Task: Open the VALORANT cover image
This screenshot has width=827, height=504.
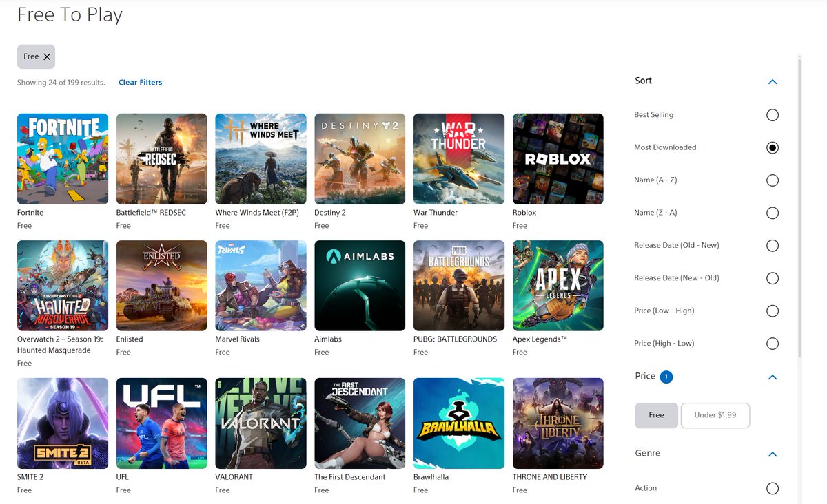Action: 261,423
